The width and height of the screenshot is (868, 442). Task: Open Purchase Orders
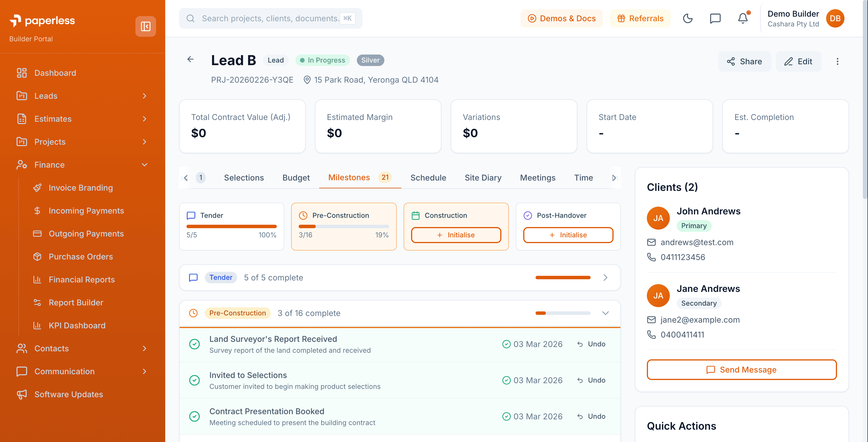click(81, 257)
